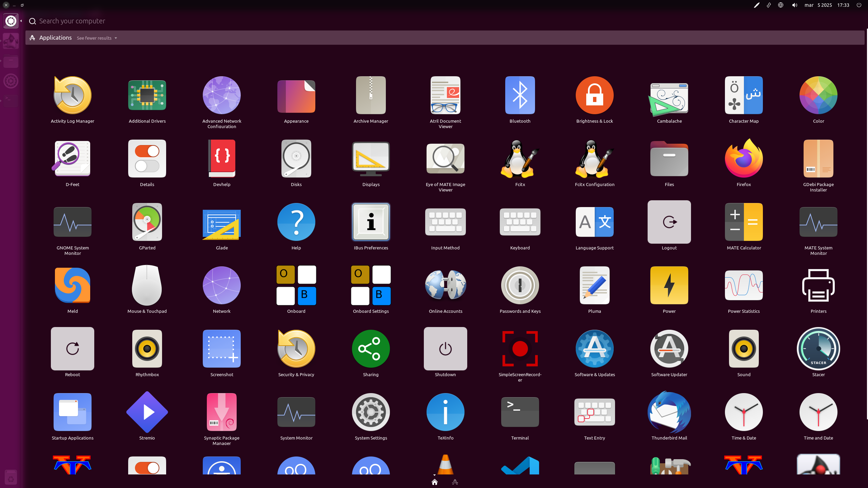Open Advanced Network Configuration
The height and width of the screenshot is (488, 868).
point(221,95)
